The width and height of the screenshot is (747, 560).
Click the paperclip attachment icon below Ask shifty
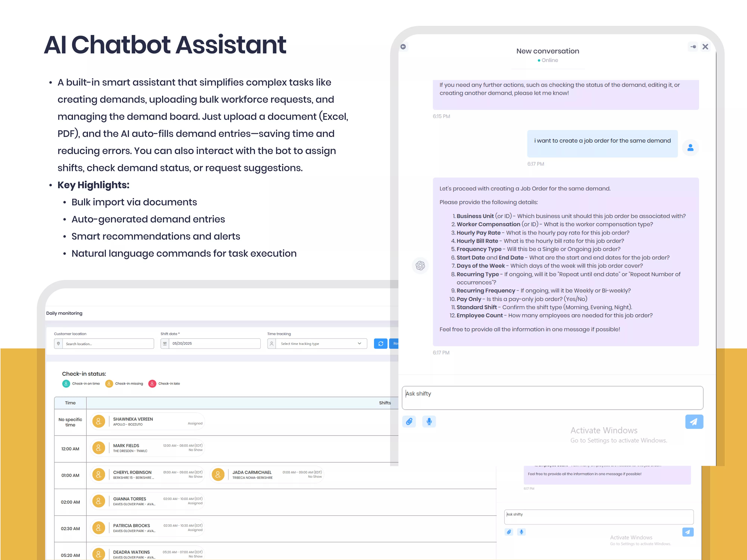[409, 421]
